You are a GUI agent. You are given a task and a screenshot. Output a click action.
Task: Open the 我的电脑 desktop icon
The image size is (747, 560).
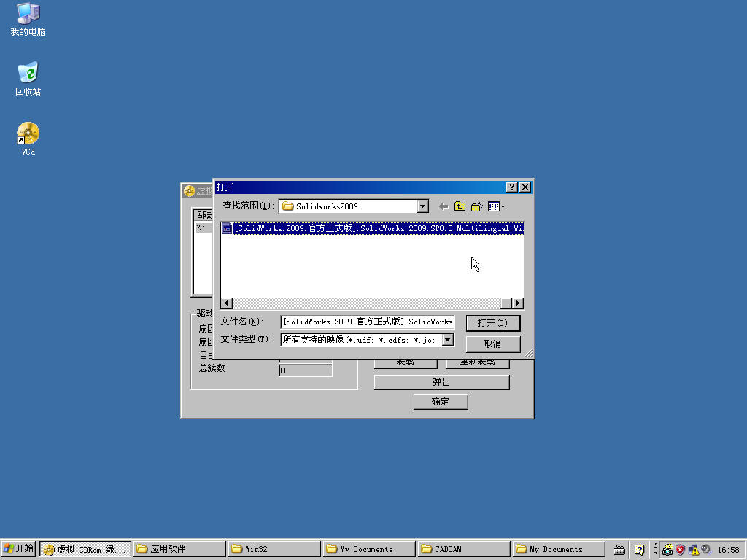28,20
